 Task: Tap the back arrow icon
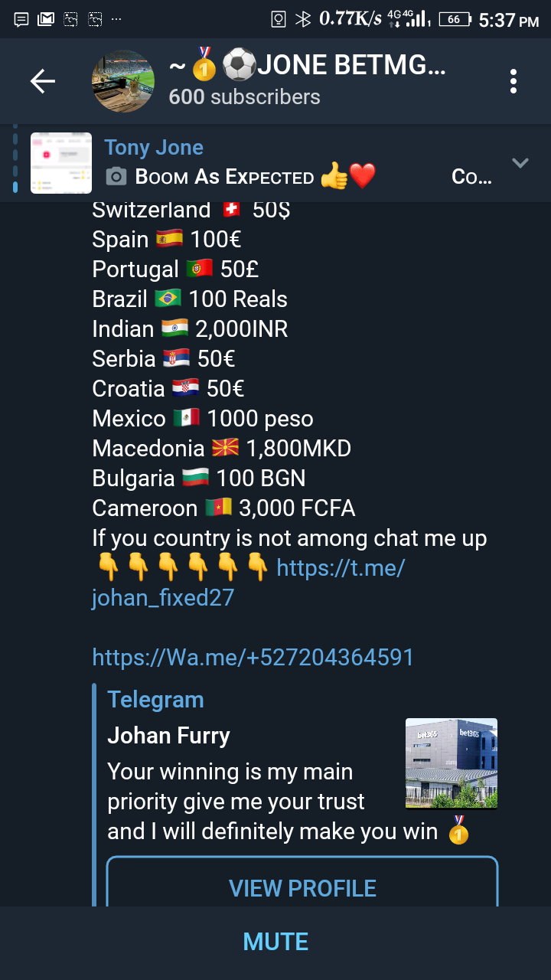pyautogui.click(x=43, y=81)
